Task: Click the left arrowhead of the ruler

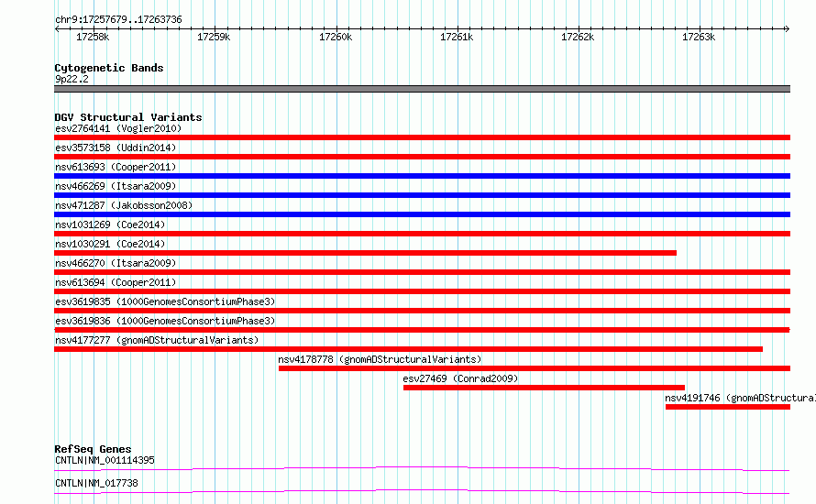Action: (57, 28)
